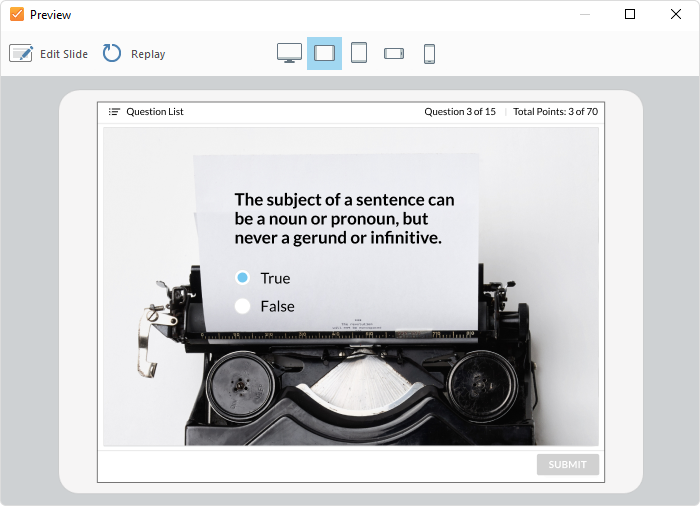Screen dimensions: 700x506
Task: Choose the True radio button
Action: tap(242, 278)
